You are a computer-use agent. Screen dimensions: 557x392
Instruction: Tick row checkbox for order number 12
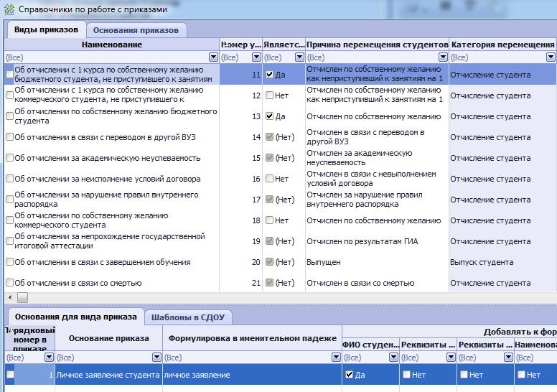tap(9, 95)
